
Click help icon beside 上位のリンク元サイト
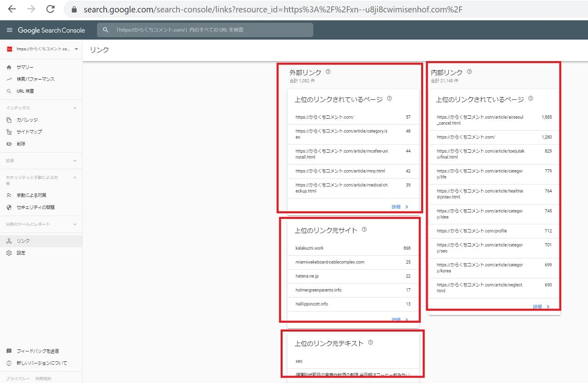pos(364,229)
